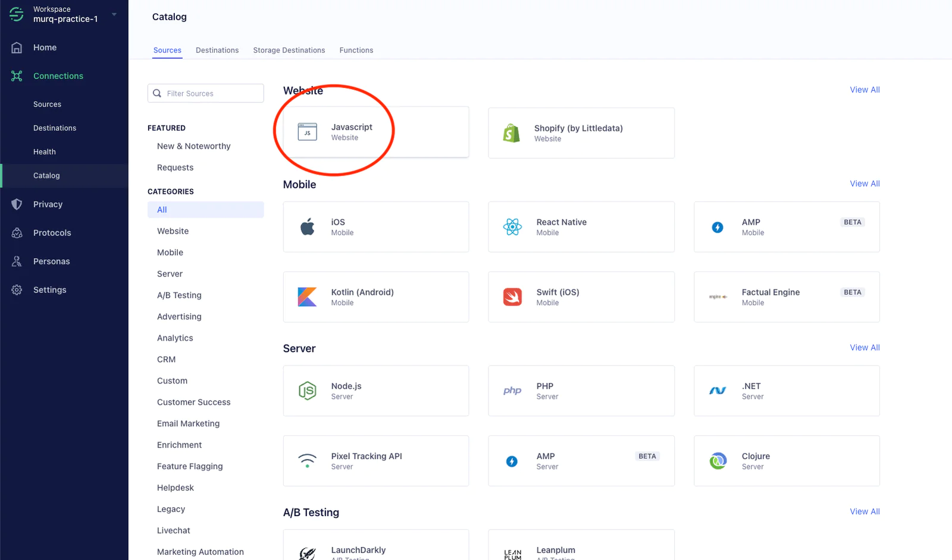The height and width of the screenshot is (560, 952).
Task: Select the Swift (iOS) bird icon
Action: coord(512,297)
